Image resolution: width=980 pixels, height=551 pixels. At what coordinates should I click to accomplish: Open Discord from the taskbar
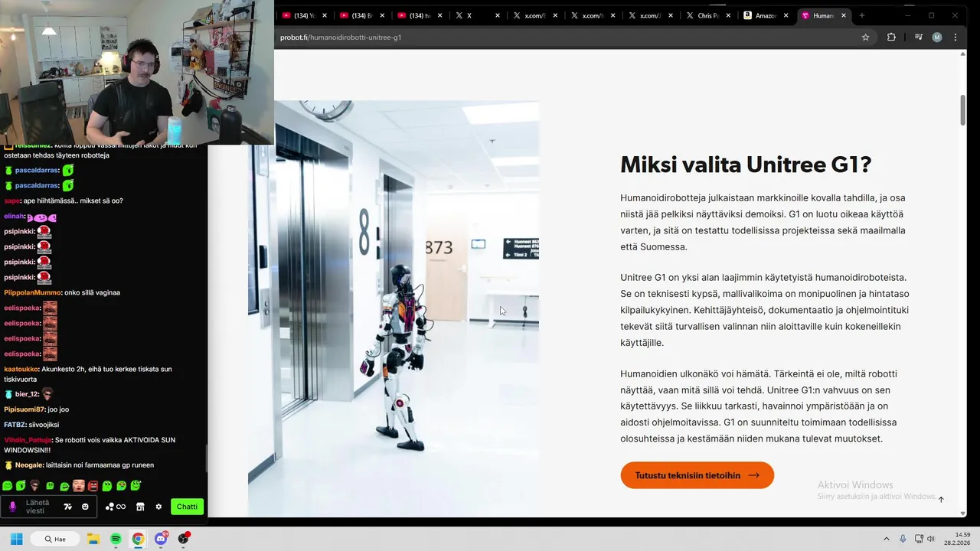tap(161, 539)
